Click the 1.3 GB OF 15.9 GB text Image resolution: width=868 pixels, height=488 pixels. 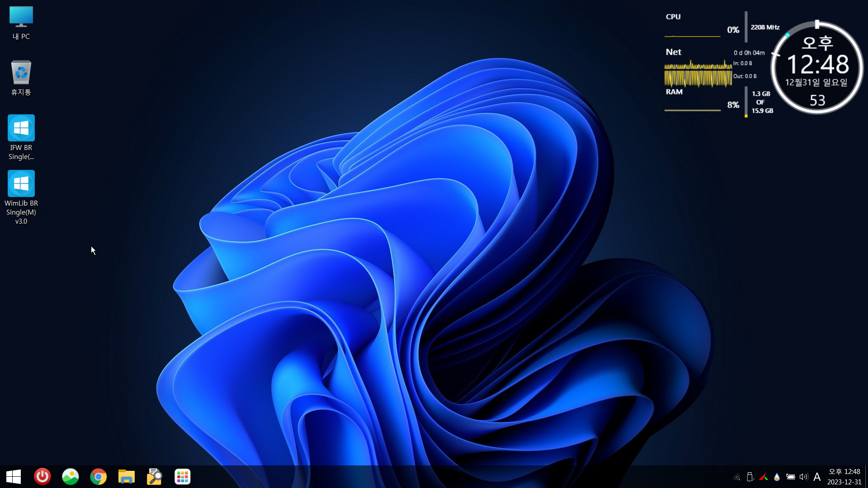(x=762, y=102)
